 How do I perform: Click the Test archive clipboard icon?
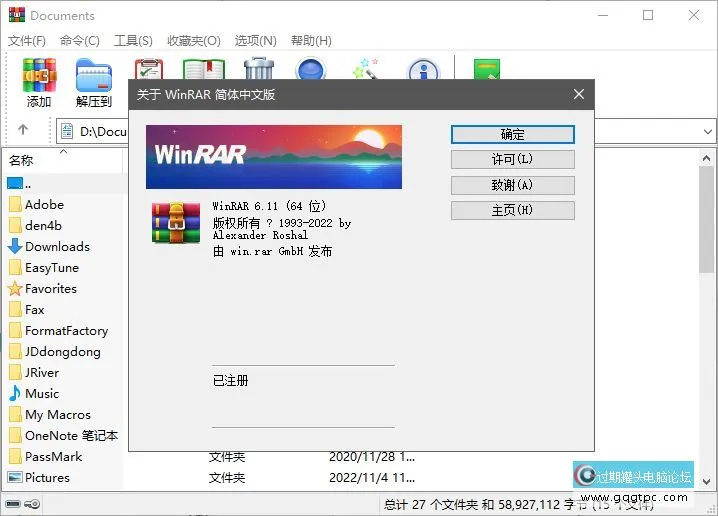point(149,69)
